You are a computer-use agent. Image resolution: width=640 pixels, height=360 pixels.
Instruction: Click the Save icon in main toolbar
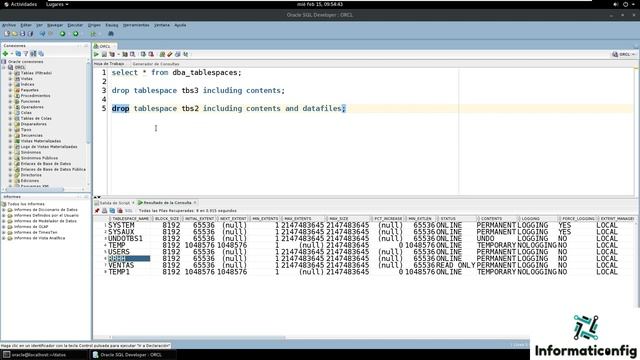22,34
